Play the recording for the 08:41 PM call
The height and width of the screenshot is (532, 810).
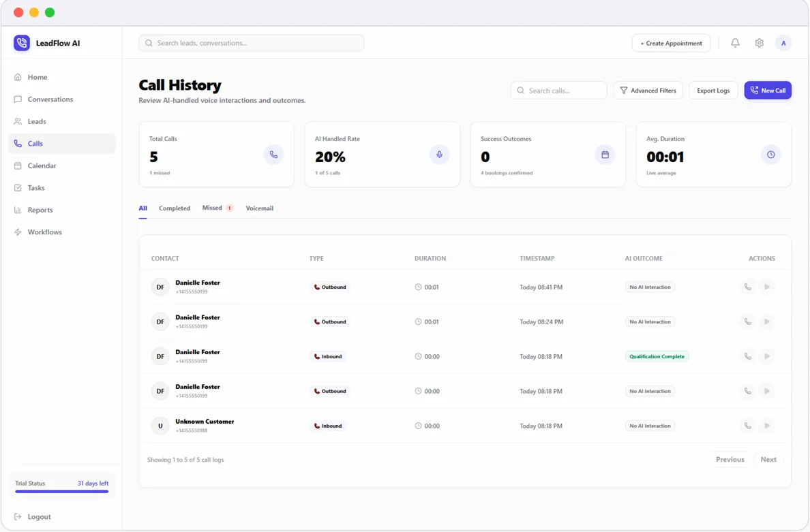point(767,287)
